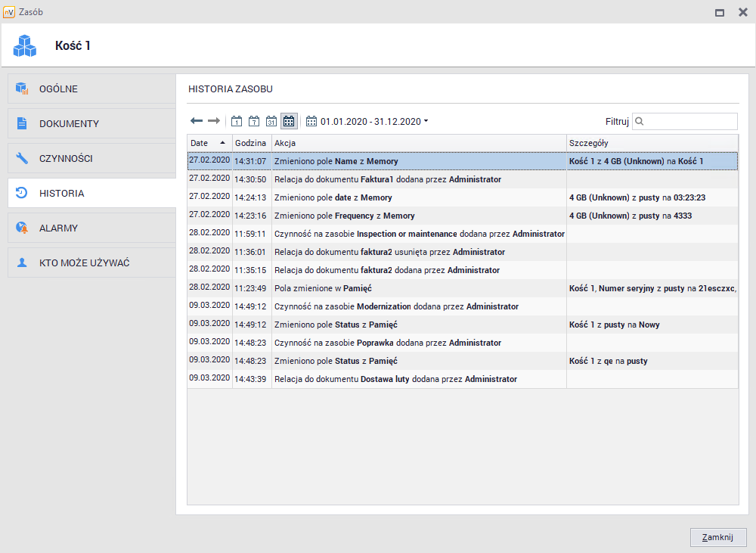Select the seven-day week view icon
Image resolution: width=756 pixels, height=553 pixels.
[254, 121]
